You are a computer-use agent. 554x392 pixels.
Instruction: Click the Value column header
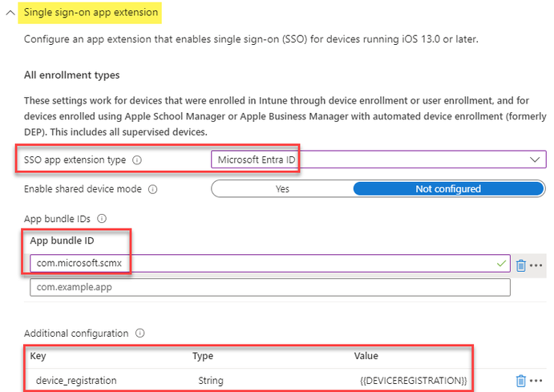[366, 355]
